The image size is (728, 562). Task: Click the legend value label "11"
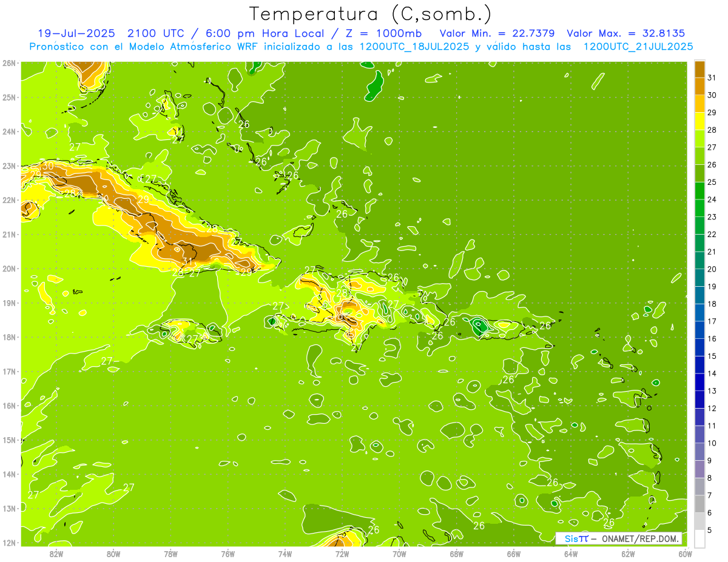(x=712, y=426)
